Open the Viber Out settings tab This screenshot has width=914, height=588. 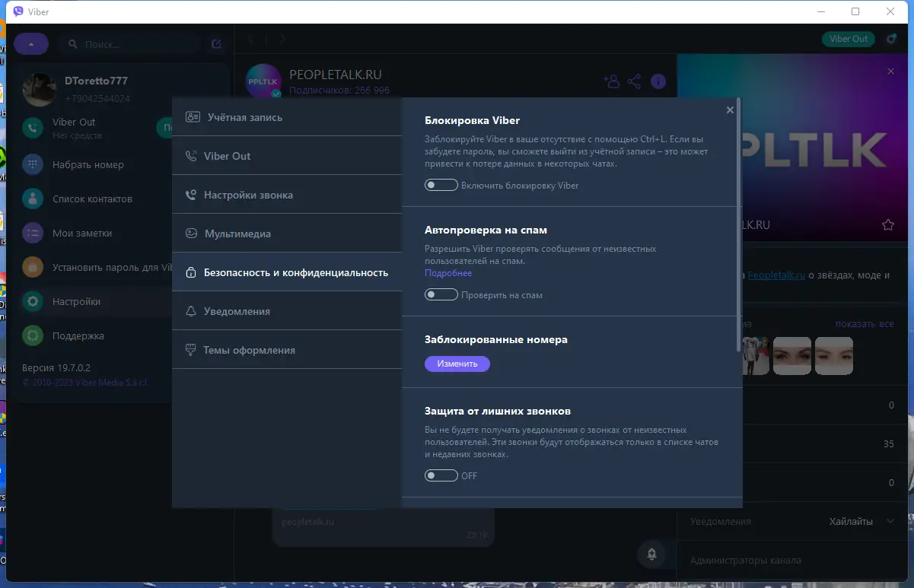click(x=287, y=156)
